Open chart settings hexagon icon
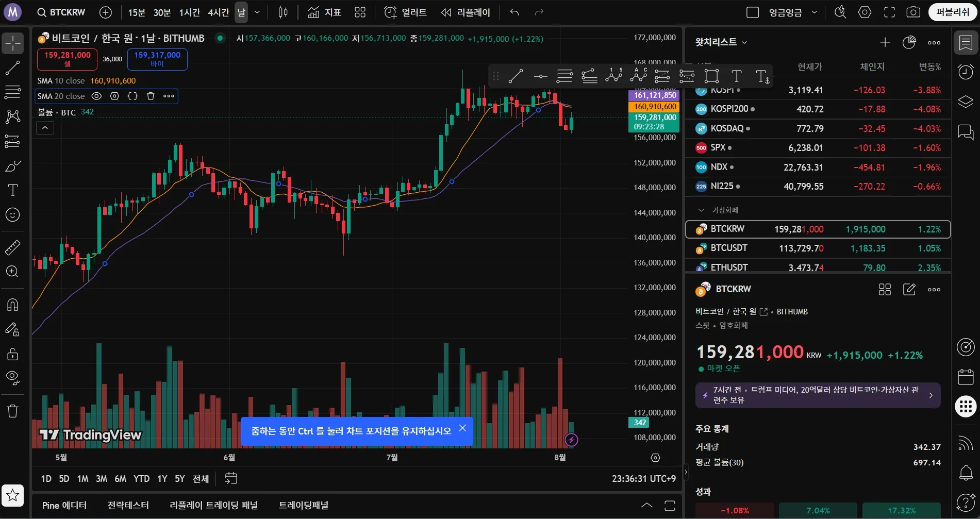Screen dimensions: 980x519 point(865,12)
